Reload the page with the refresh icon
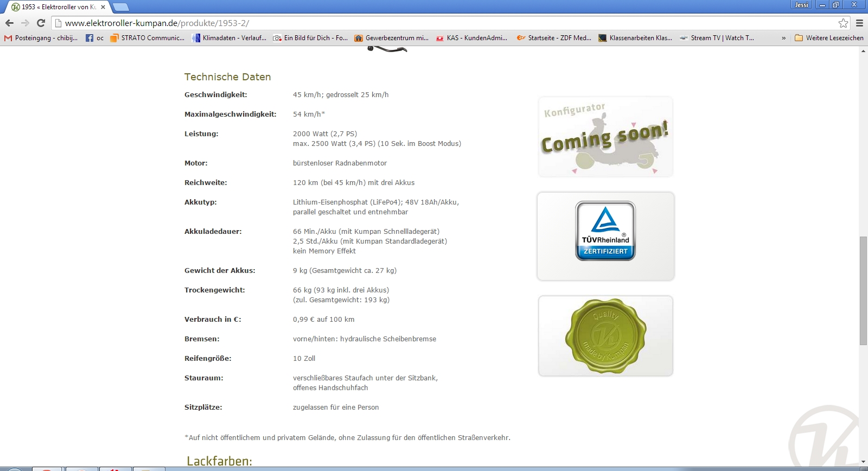The height and width of the screenshot is (471, 868). (x=41, y=23)
